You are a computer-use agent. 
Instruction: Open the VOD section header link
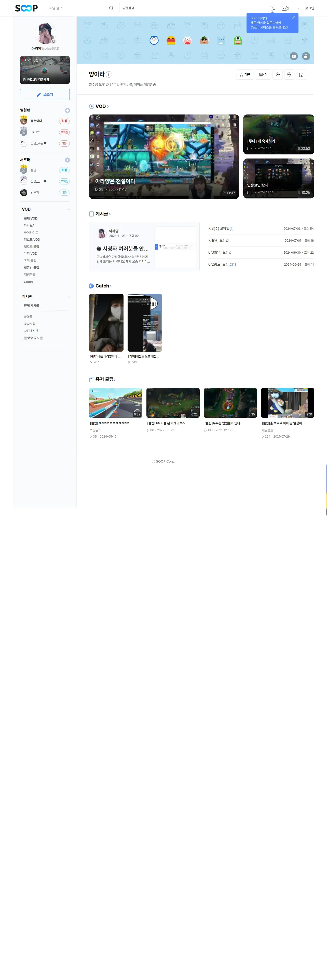(99, 107)
